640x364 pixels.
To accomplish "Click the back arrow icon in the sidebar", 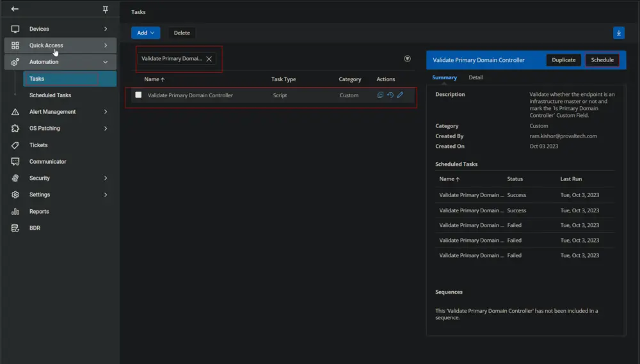I will click(x=15, y=8).
